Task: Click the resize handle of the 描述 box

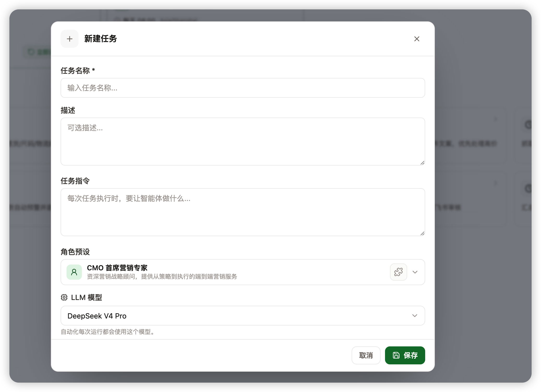Action: [x=422, y=163]
